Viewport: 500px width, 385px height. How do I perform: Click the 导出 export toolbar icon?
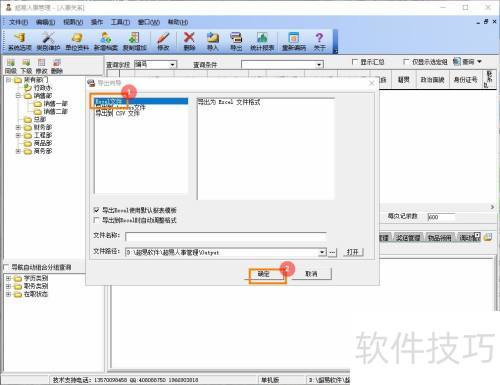(x=236, y=41)
